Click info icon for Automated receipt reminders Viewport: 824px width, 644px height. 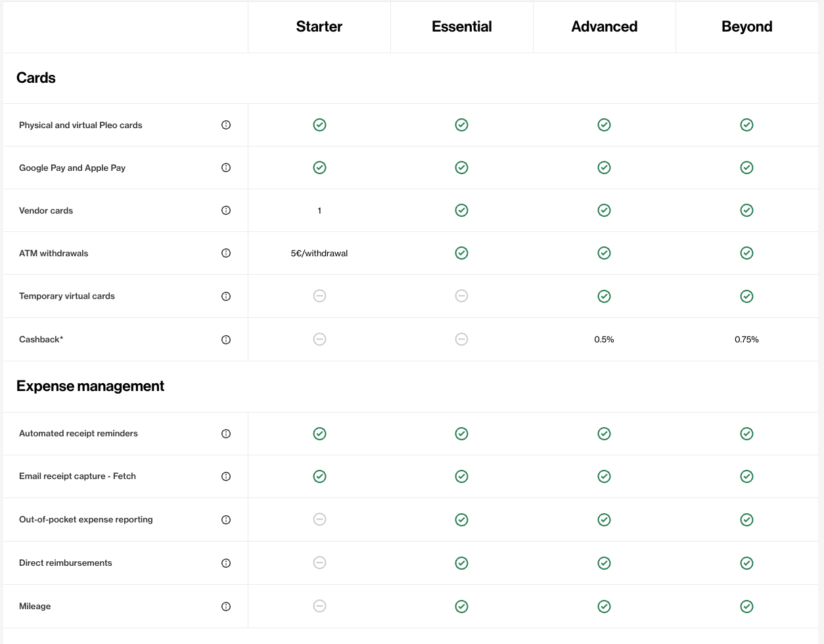point(226,434)
